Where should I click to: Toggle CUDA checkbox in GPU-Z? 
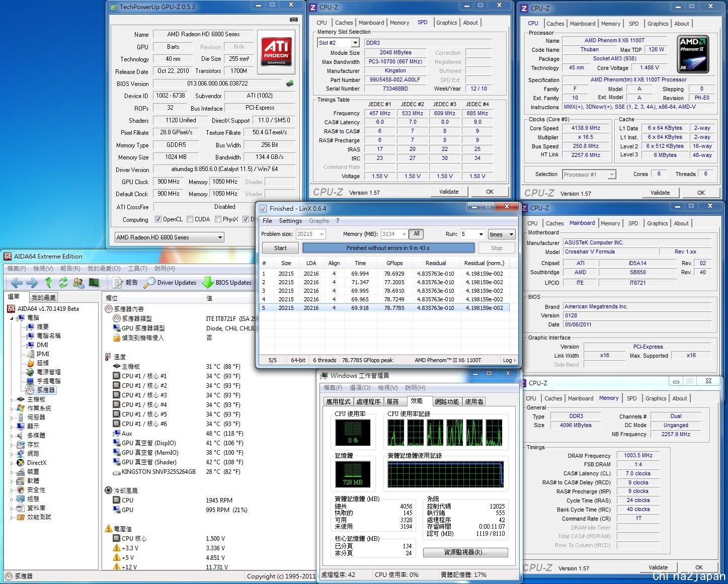click(x=190, y=219)
